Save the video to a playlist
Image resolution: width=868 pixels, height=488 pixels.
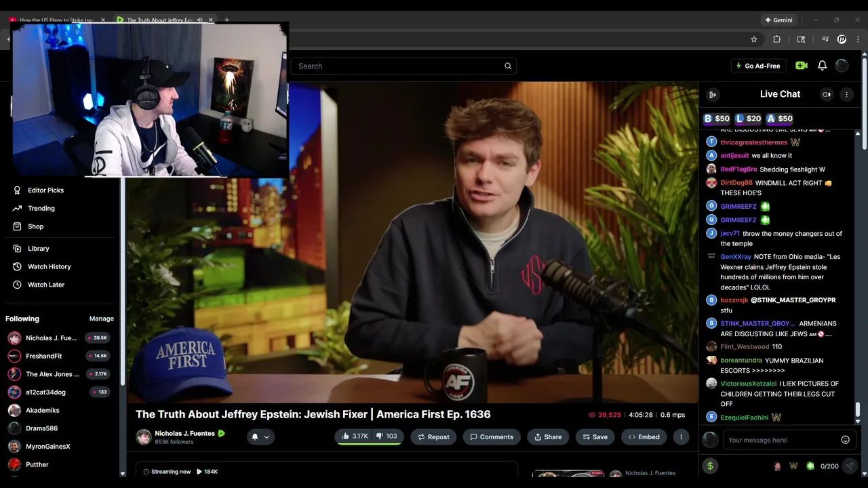pos(595,437)
